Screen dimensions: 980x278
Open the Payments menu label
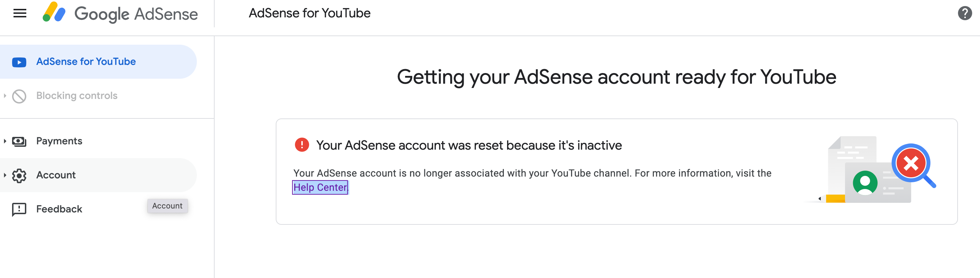click(x=59, y=141)
